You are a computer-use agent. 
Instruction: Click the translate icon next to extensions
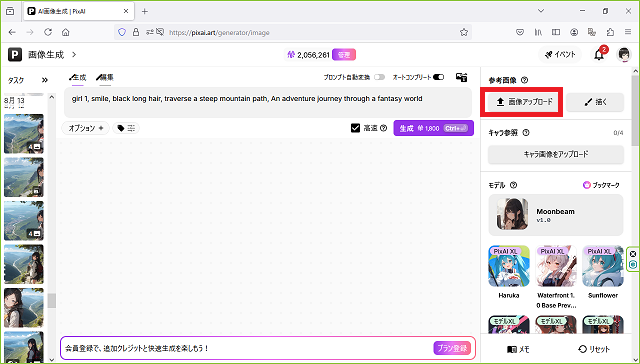592,32
